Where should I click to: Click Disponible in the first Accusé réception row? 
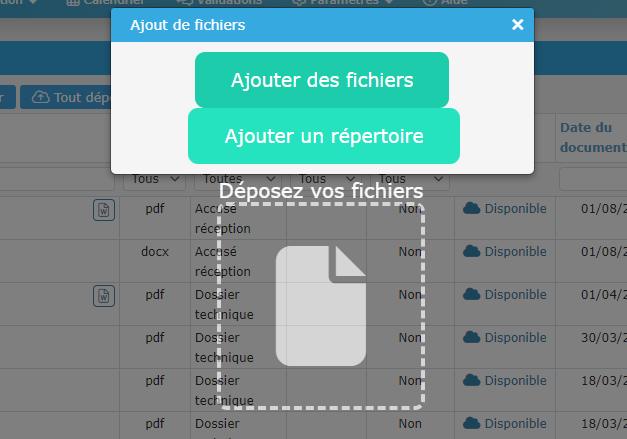click(515, 208)
